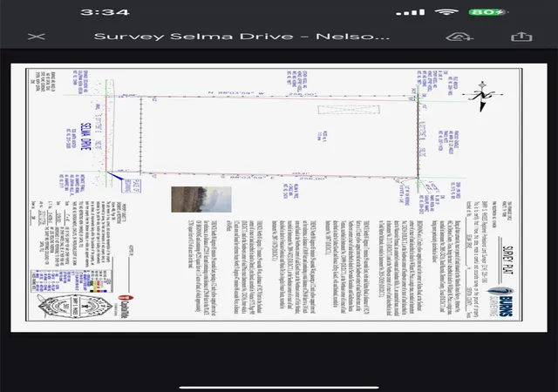This screenshot has height=392, width=558.
Task: Tap the Survey Plat heading
Action: 507,259
